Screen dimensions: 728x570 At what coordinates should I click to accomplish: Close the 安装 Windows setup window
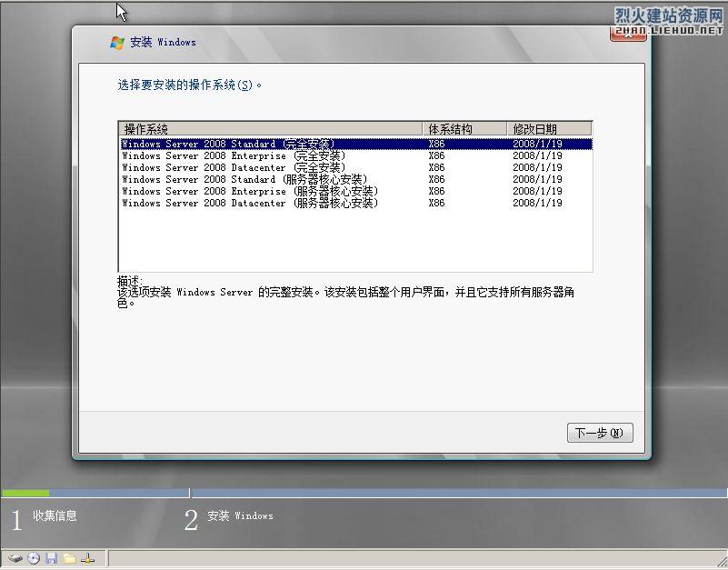tap(628, 33)
